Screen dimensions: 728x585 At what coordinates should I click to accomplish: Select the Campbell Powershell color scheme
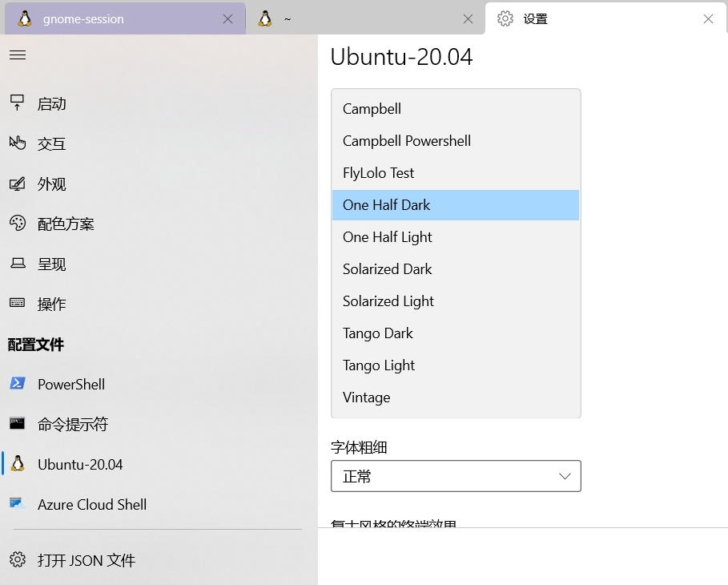406,140
